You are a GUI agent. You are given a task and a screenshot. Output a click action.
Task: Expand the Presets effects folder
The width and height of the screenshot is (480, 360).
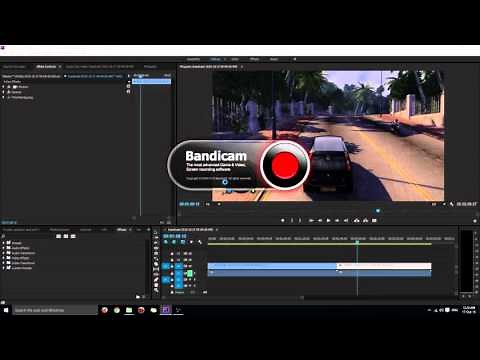pos(4,243)
